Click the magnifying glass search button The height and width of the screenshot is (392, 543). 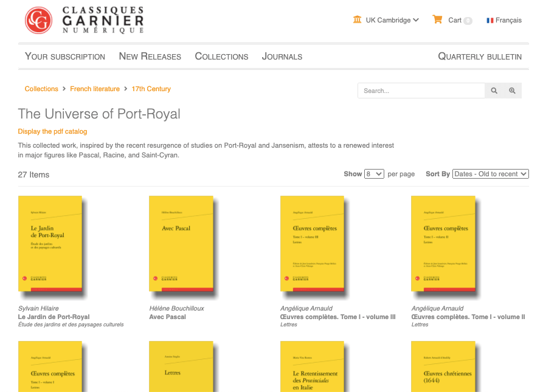[x=494, y=91]
